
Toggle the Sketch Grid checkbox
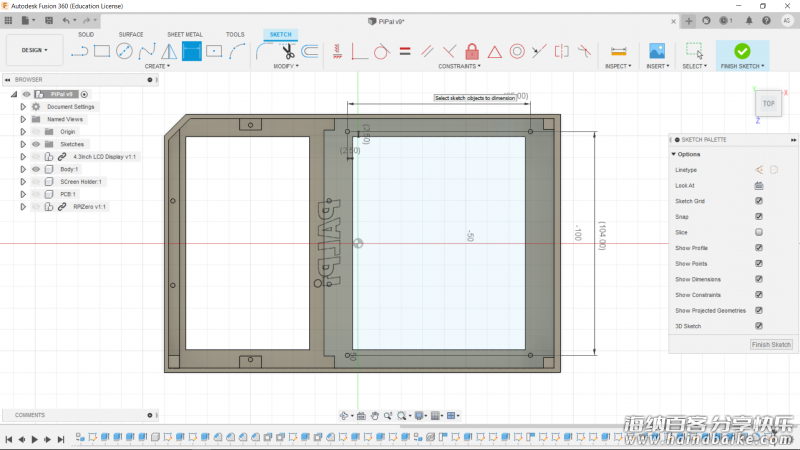pos(759,201)
